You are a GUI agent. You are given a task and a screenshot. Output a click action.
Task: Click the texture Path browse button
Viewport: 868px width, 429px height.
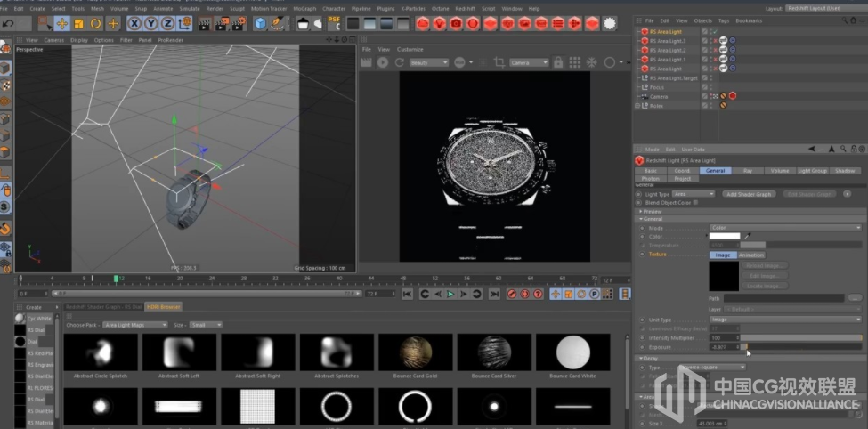pyautogui.click(x=855, y=298)
